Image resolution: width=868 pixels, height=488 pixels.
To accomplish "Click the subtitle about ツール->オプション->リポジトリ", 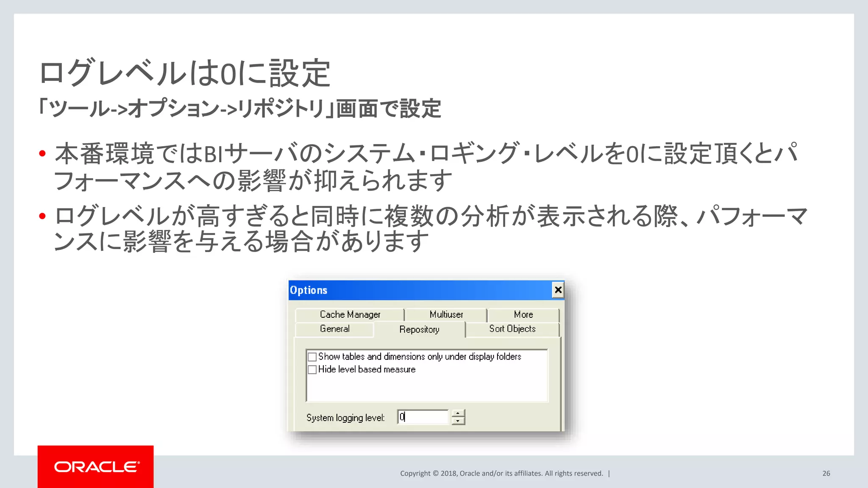I will [x=239, y=108].
